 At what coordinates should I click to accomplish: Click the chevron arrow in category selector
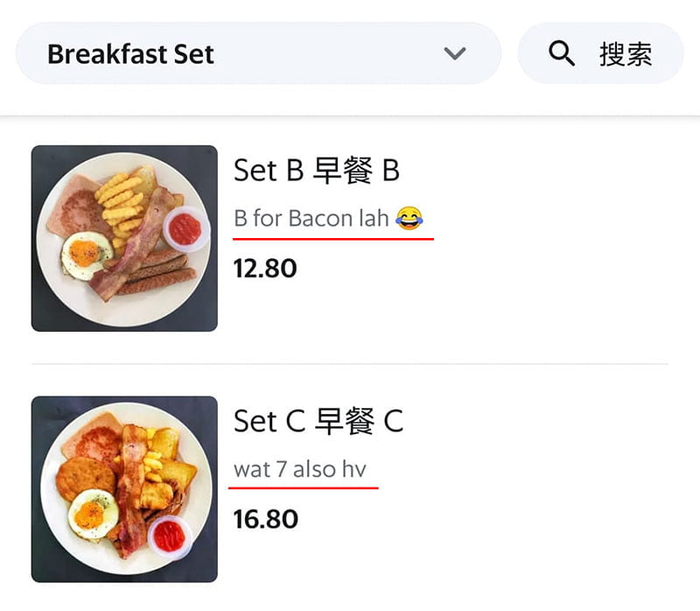(x=455, y=53)
